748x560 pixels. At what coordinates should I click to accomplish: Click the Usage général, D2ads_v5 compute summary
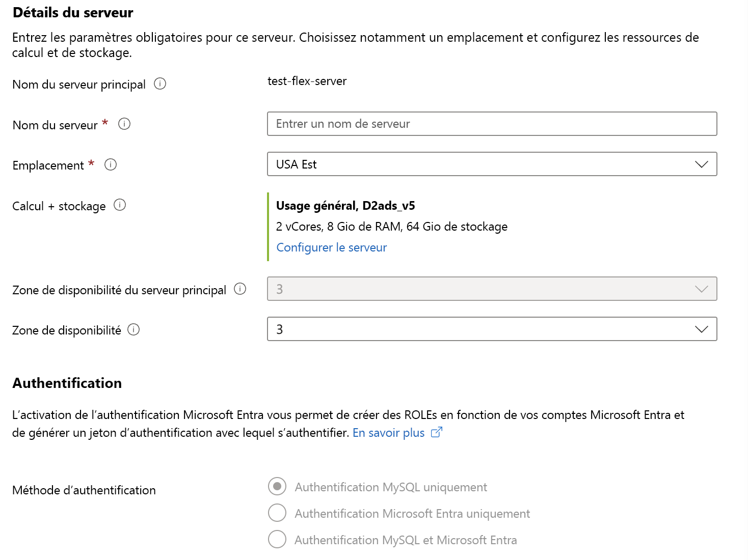345,206
